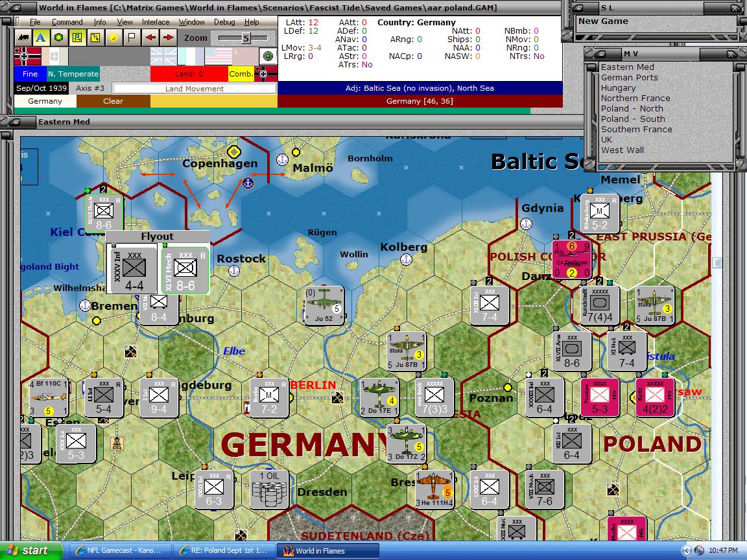Open the Command menu

point(67,22)
